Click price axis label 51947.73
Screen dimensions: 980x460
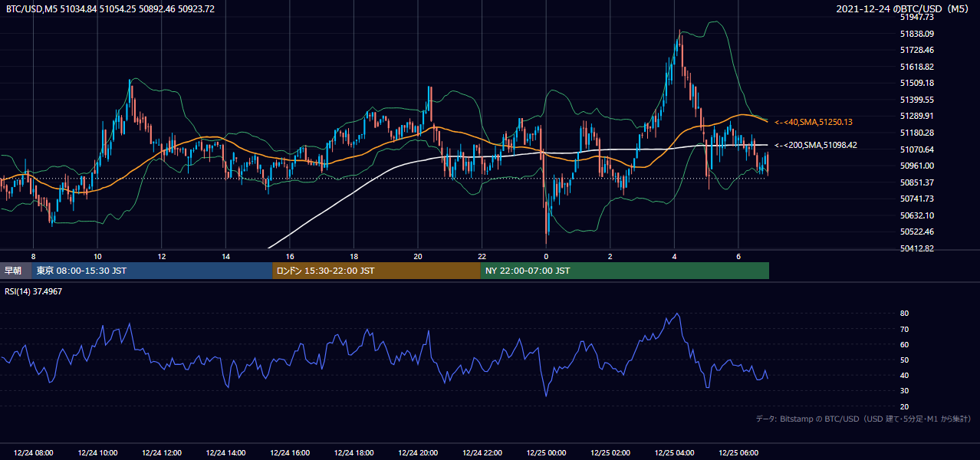coord(917,17)
